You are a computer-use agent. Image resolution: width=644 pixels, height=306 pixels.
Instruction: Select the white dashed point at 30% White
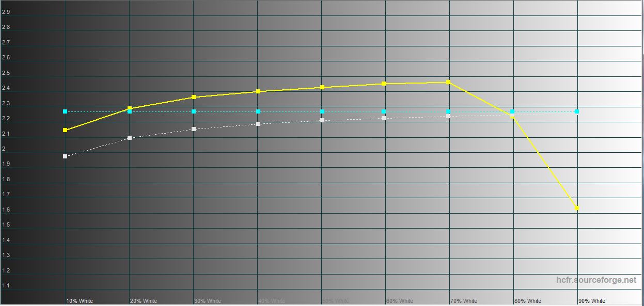pos(194,129)
